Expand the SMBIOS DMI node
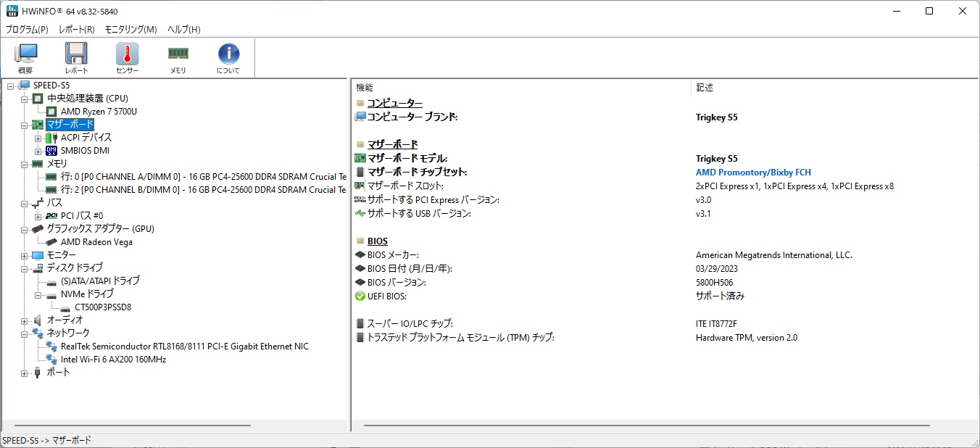This screenshot has width=980, height=448. [x=38, y=151]
